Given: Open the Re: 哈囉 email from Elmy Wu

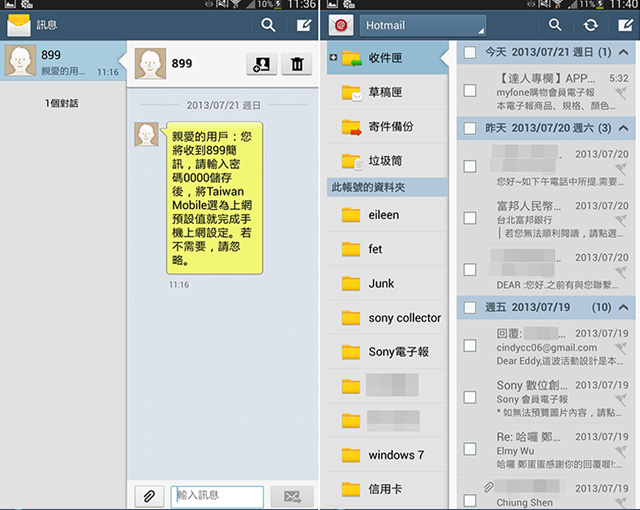Looking at the screenshot, I should tap(546, 449).
